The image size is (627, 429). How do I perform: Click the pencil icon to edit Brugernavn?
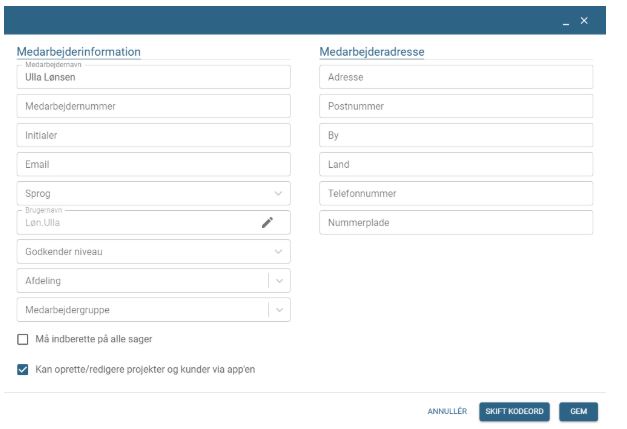point(267,223)
